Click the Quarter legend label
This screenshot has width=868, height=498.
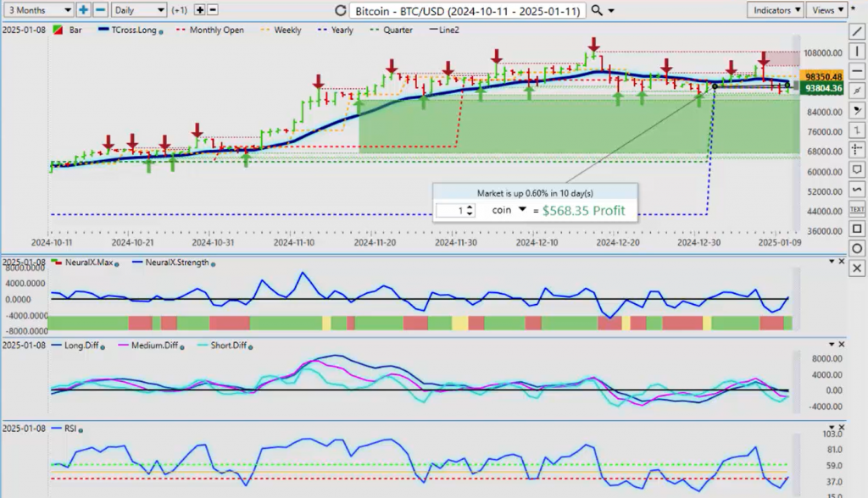point(398,30)
